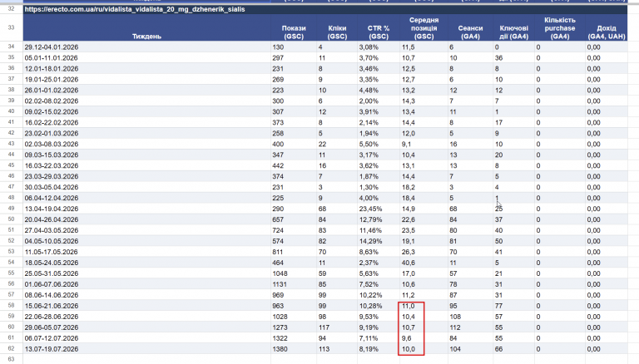Select week cell 15.06-21.06.2026

[x=146, y=306]
